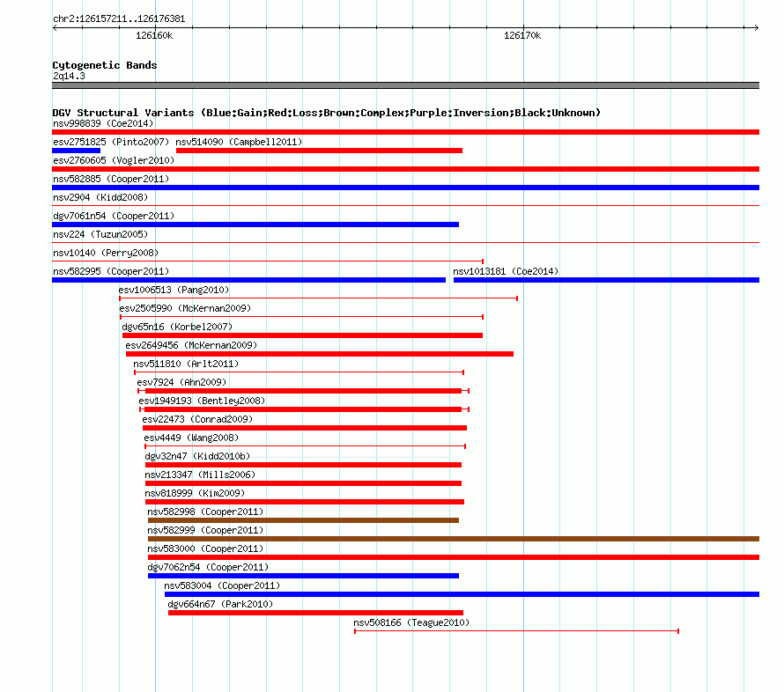This screenshot has width=784, height=692.
Task: Click the nsv582999 (Cooper2011) brown bar
Action: [454, 539]
